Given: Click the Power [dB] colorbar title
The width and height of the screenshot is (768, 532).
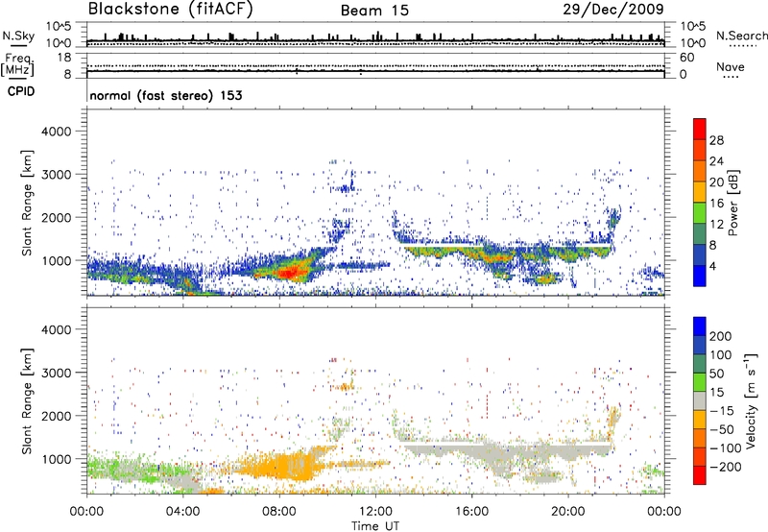Looking at the screenshot, I should coord(732,203).
